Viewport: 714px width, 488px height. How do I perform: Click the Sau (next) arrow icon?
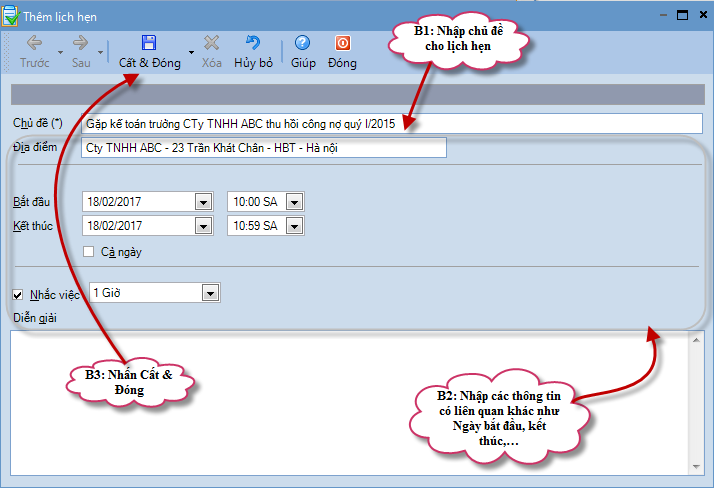[81, 43]
